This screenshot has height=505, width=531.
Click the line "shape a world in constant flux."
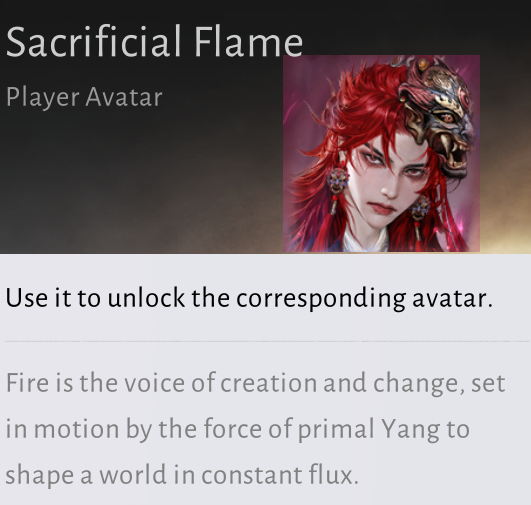click(182, 475)
